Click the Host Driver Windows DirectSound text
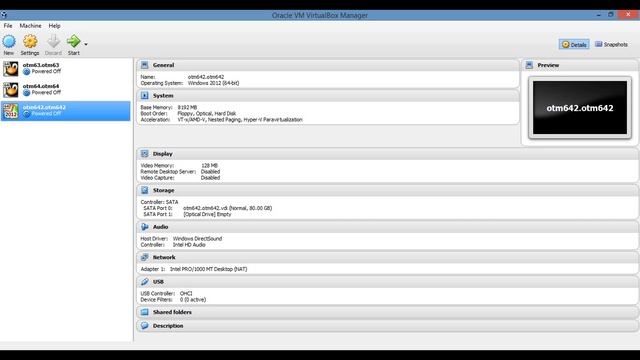640x360 pixels. 198,239
